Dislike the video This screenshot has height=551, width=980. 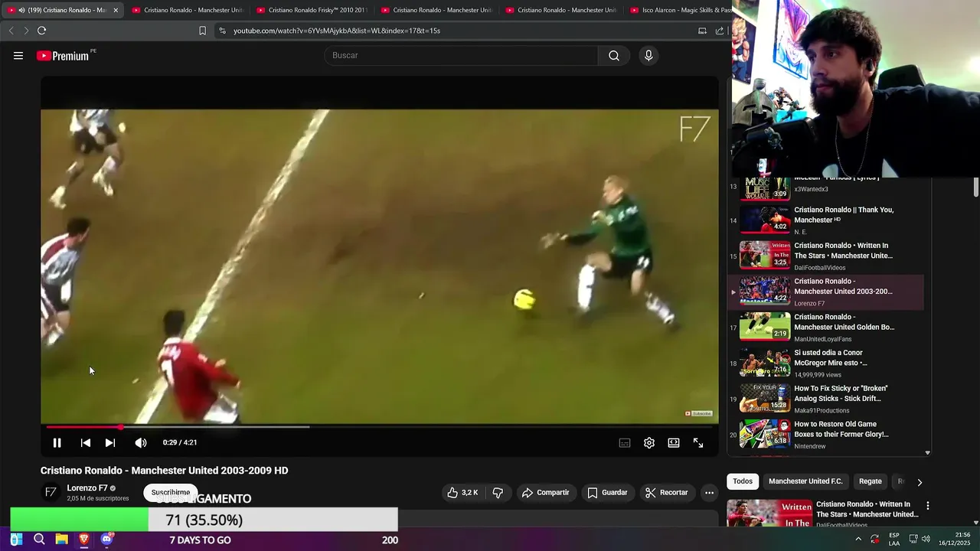pyautogui.click(x=498, y=493)
